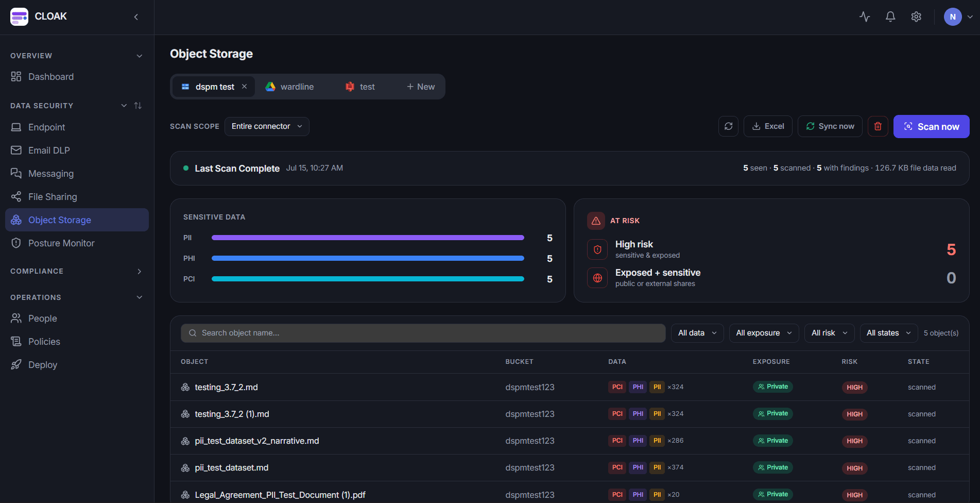This screenshot has width=980, height=503.
Task: Export to Excel
Action: click(x=768, y=126)
